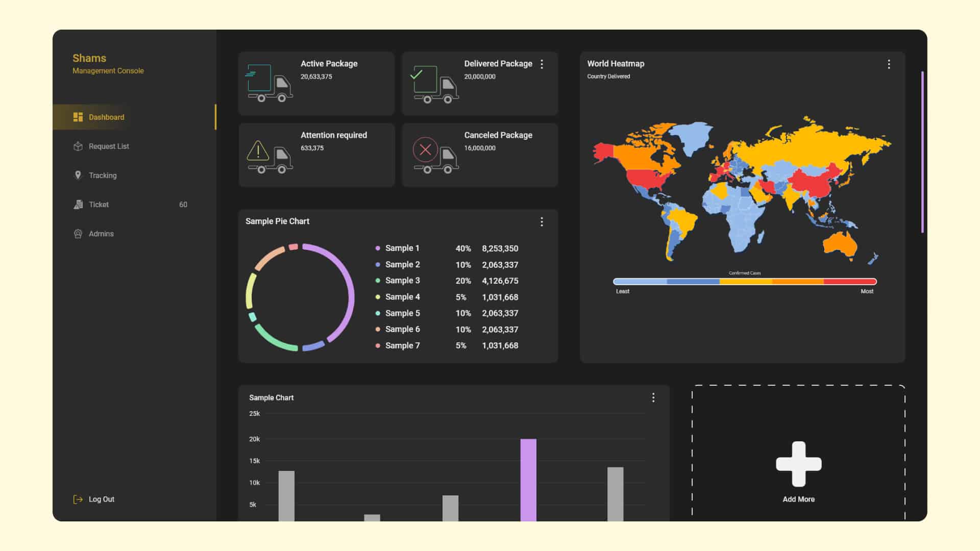
Task: Open Delivered Package three-dot options menu
Action: pos(542,64)
